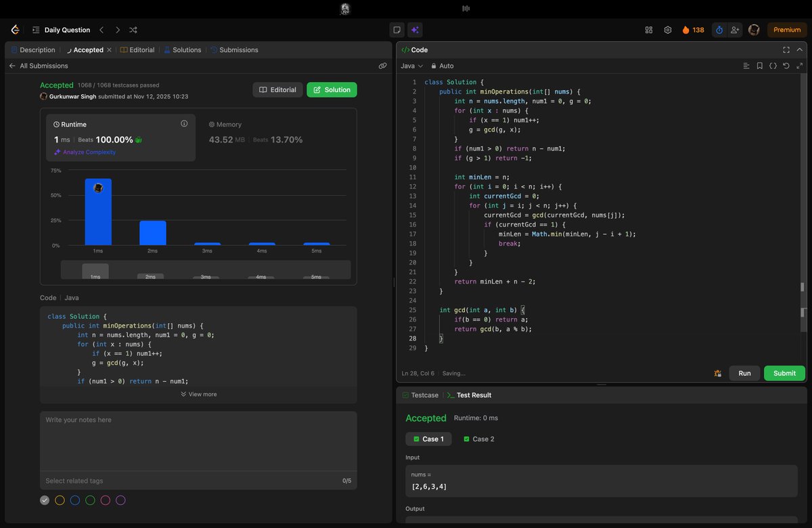Select the gray checked color tag

click(x=45, y=500)
